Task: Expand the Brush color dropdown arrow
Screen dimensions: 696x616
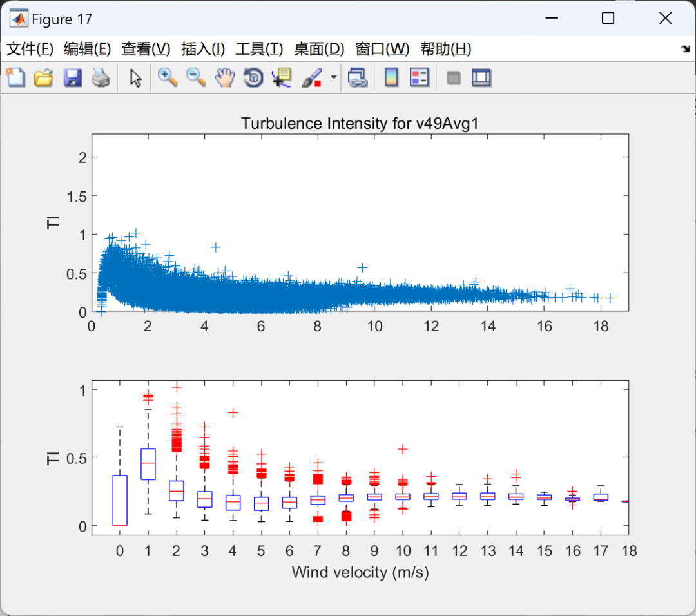Action: point(333,78)
